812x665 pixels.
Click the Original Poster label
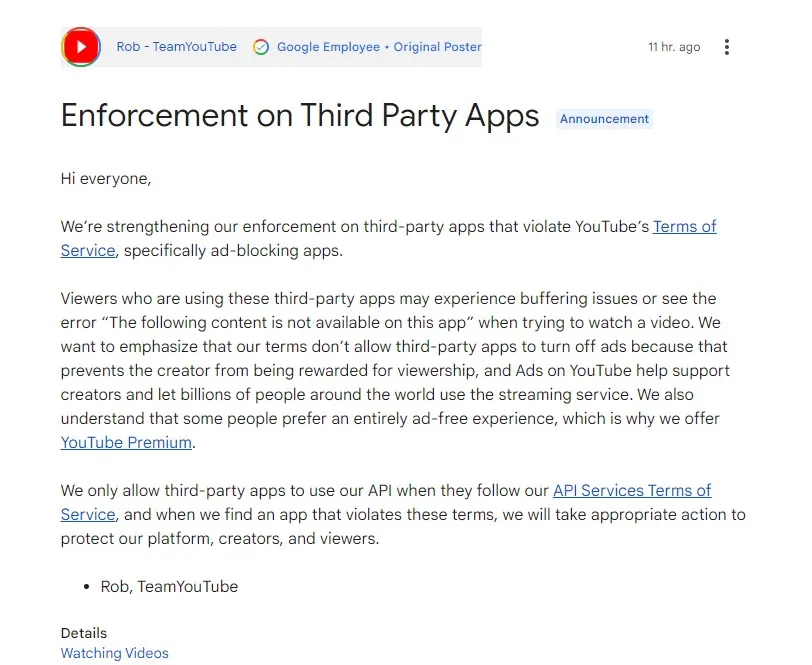[438, 47]
